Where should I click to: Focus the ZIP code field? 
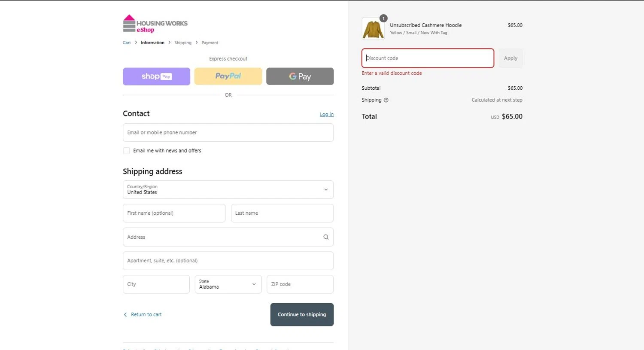(300, 284)
